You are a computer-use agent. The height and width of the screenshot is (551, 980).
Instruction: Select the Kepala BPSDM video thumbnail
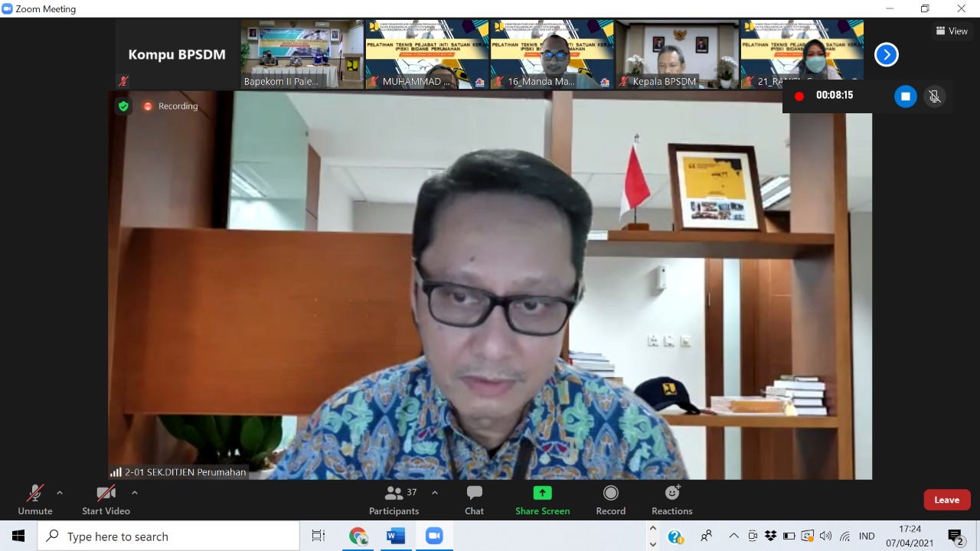pyautogui.click(x=677, y=54)
